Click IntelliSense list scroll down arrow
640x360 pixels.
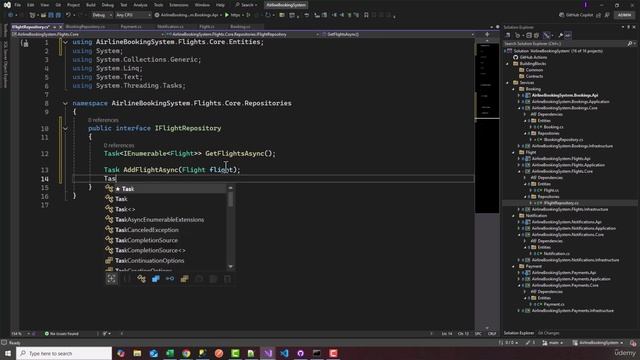pos(231,267)
